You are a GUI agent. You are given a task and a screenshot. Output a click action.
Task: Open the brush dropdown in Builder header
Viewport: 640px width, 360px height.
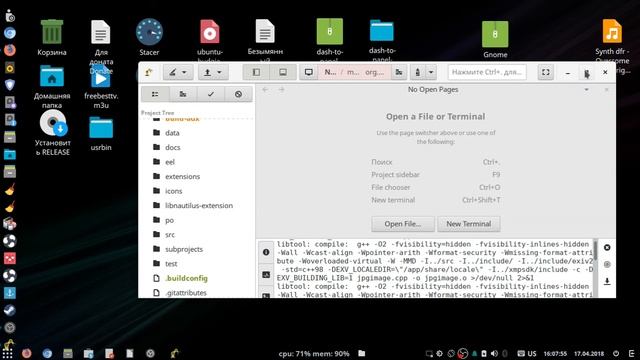point(178,72)
